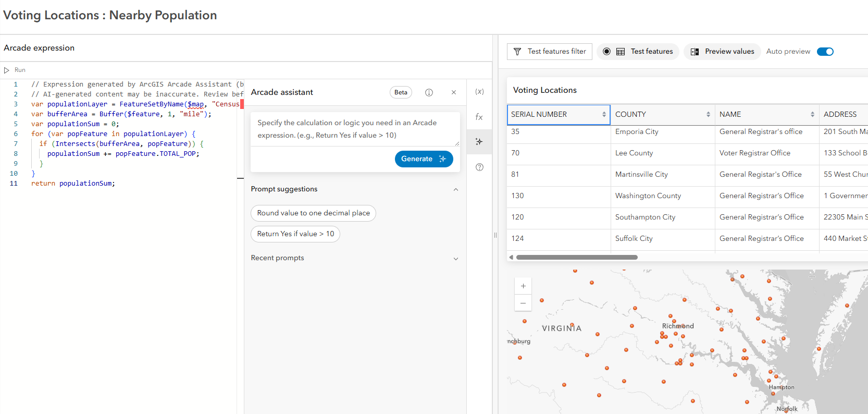
Task: Click the Arcade assistant info icon
Action: coord(429,92)
